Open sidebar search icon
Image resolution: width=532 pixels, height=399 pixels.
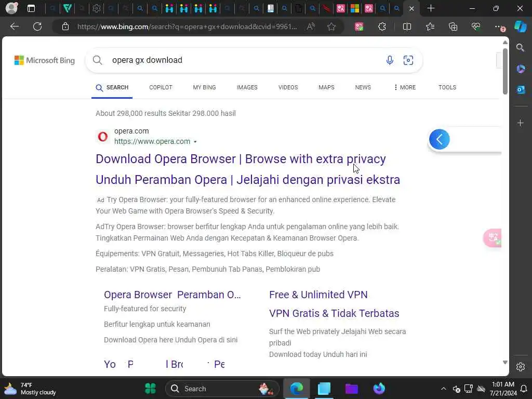[520, 48]
